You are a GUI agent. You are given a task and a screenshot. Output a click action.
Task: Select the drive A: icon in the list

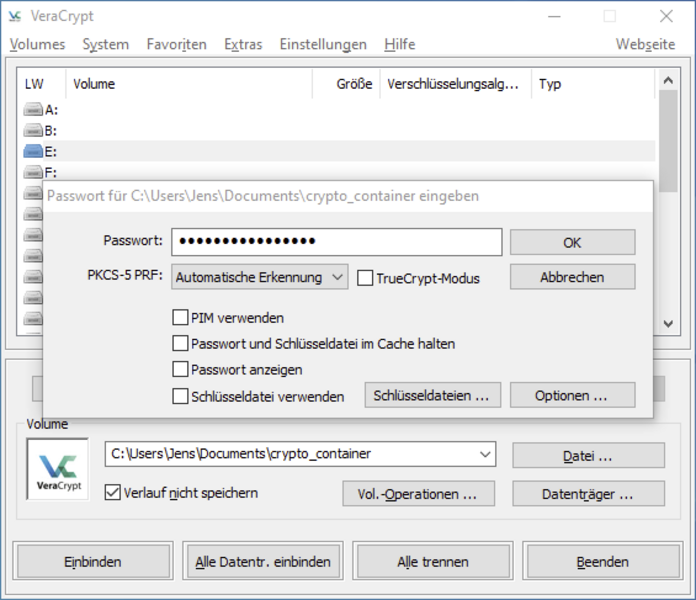[x=34, y=110]
